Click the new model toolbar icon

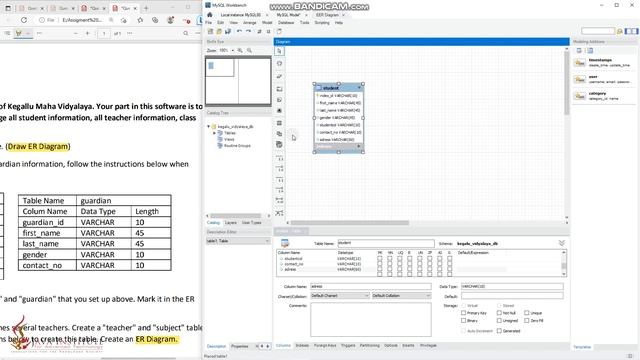[x=210, y=31]
